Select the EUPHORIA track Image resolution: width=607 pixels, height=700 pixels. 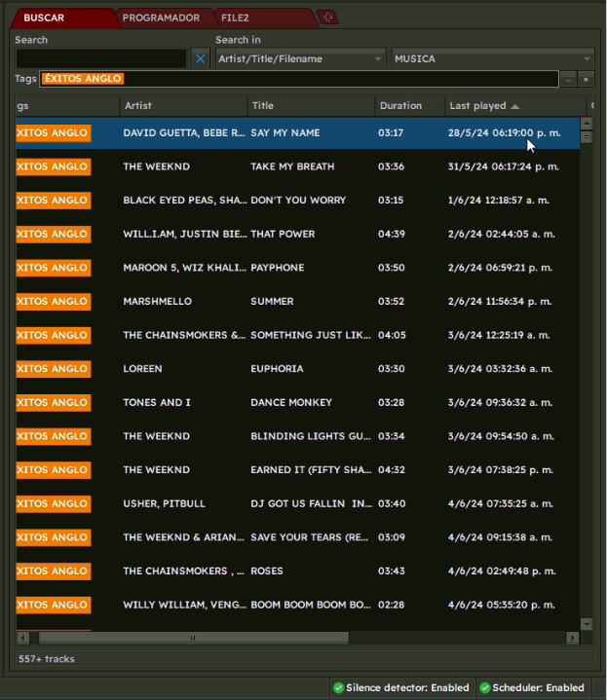[x=277, y=369]
